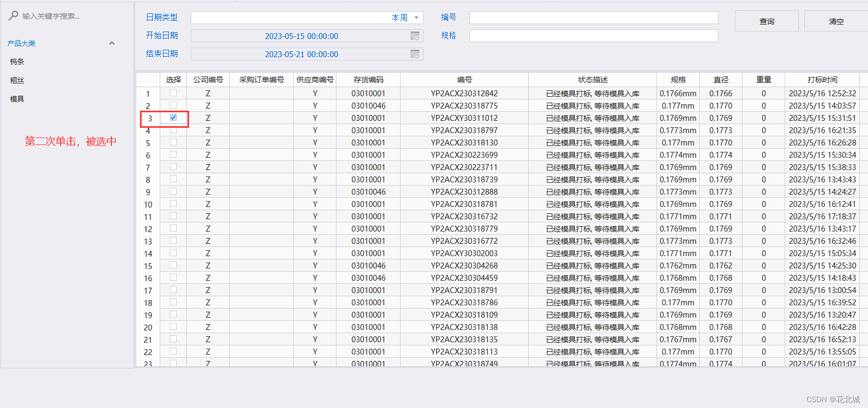Click cell YP2ACXY30302003
868x408 pixels.
coord(464,253)
